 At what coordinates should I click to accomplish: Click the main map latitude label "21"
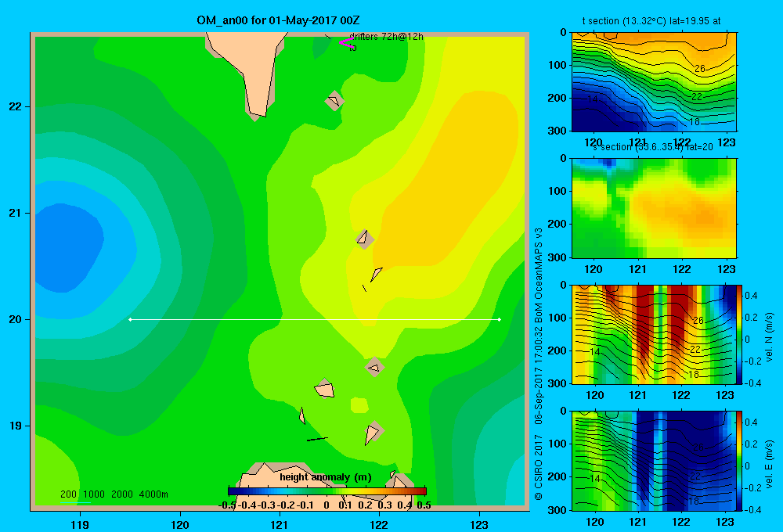(16, 213)
